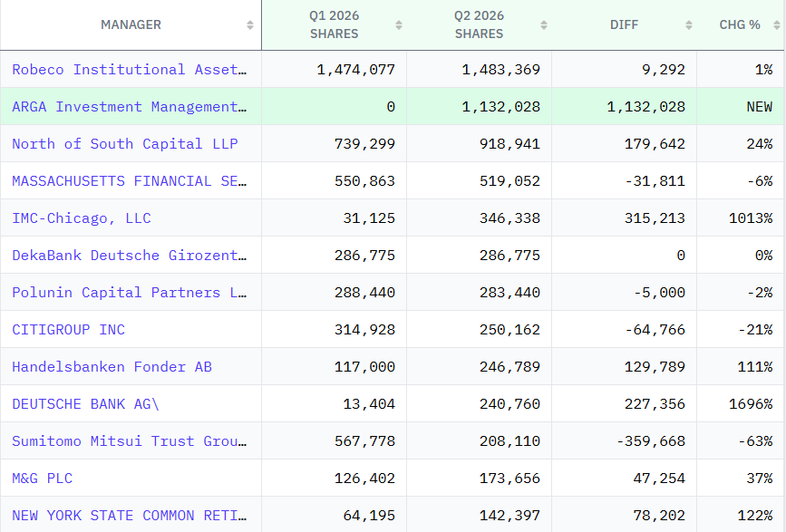
Task: Select Deutsche Bank Q2 value 240,760
Action: (x=509, y=404)
